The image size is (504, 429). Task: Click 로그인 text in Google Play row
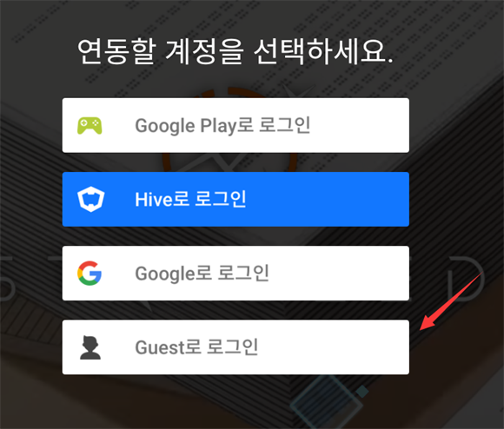coord(284,125)
